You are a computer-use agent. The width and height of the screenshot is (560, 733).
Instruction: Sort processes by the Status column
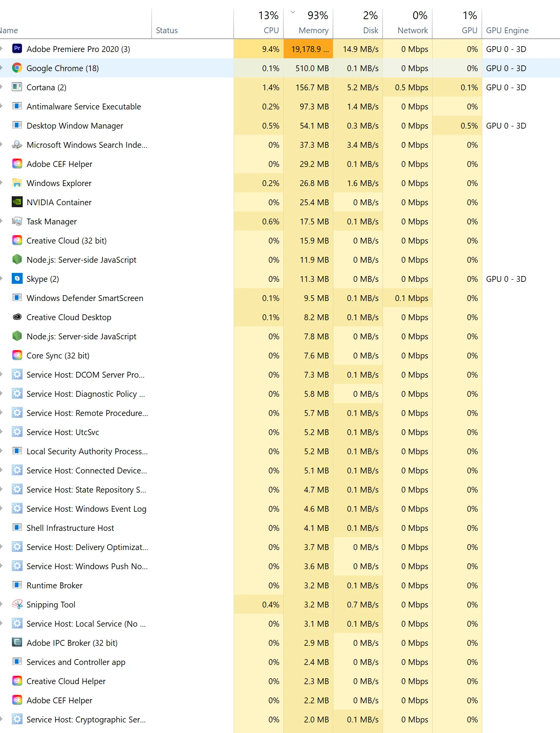[193, 24]
